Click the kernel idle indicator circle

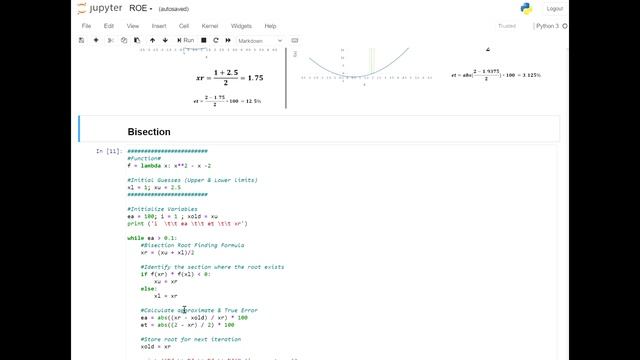pos(565,26)
